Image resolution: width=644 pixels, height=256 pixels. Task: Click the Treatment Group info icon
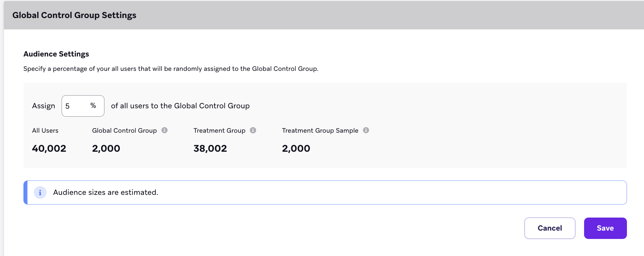click(x=253, y=130)
